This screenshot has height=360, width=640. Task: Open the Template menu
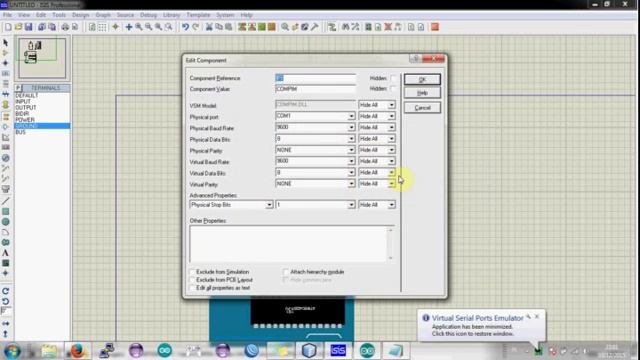click(198, 15)
